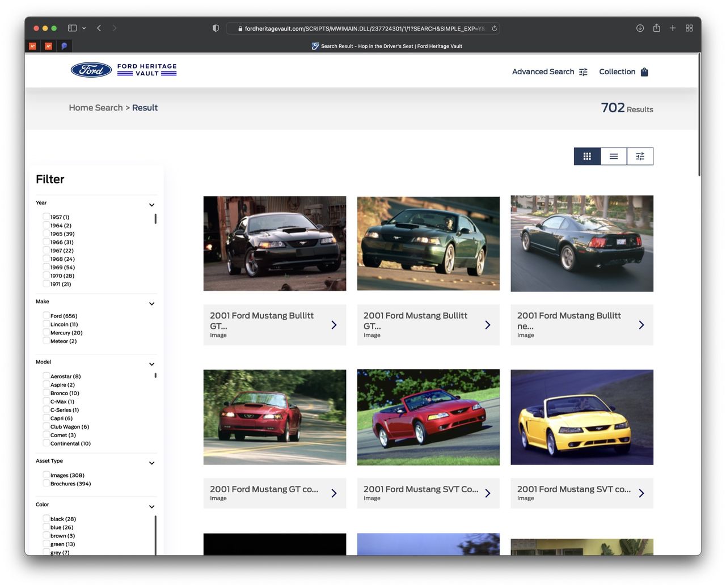The width and height of the screenshot is (726, 588).
Task: Select the black (28) color filter
Action: pyautogui.click(x=46, y=519)
